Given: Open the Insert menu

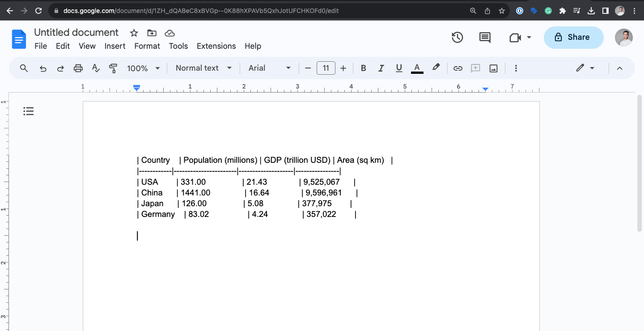Looking at the screenshot, I should tap(115, 46).
